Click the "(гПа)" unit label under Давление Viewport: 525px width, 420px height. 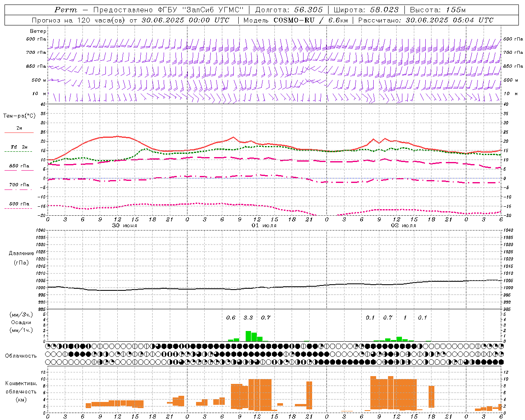[21, 262]
